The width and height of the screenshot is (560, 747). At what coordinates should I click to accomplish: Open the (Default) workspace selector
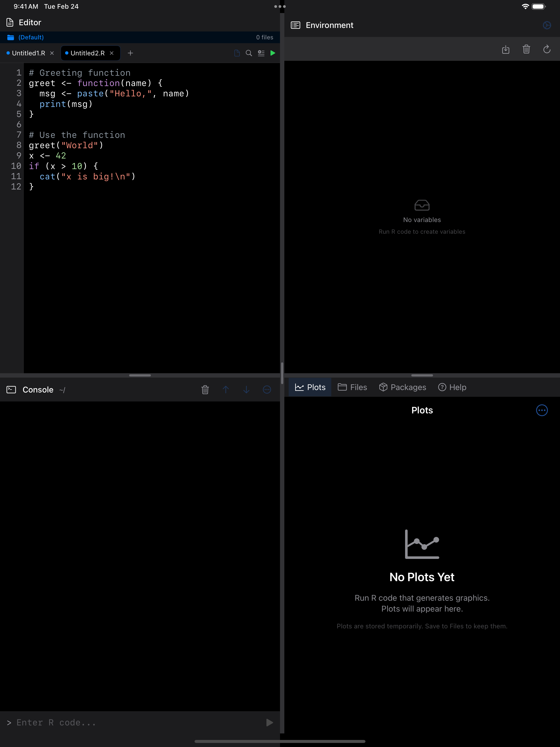[x=31, y=37]
